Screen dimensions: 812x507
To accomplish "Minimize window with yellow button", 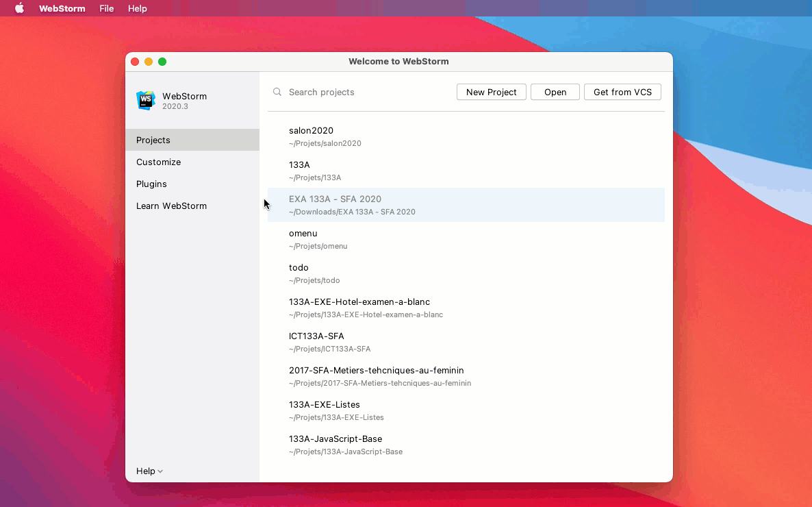I will [149, 62].
